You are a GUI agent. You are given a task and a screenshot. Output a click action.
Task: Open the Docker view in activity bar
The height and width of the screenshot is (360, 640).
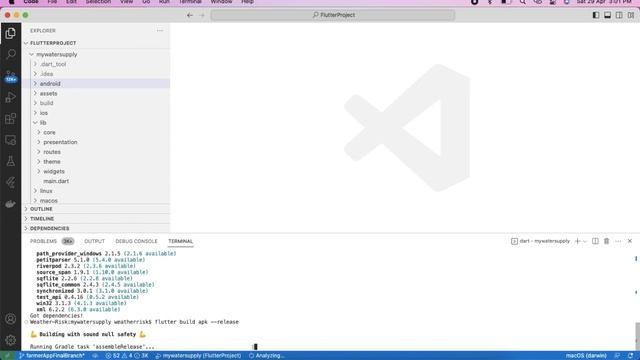pos(11,204)
